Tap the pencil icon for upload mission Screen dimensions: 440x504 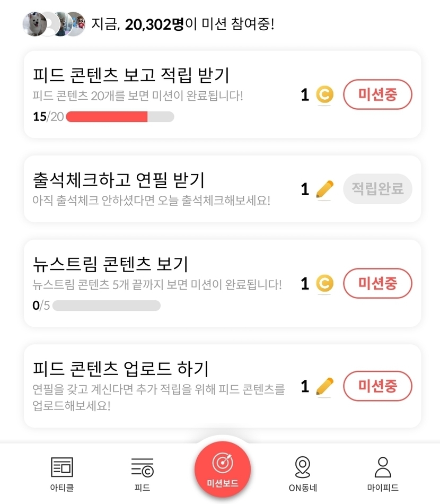pyautogui.click(x=324, y=386)
